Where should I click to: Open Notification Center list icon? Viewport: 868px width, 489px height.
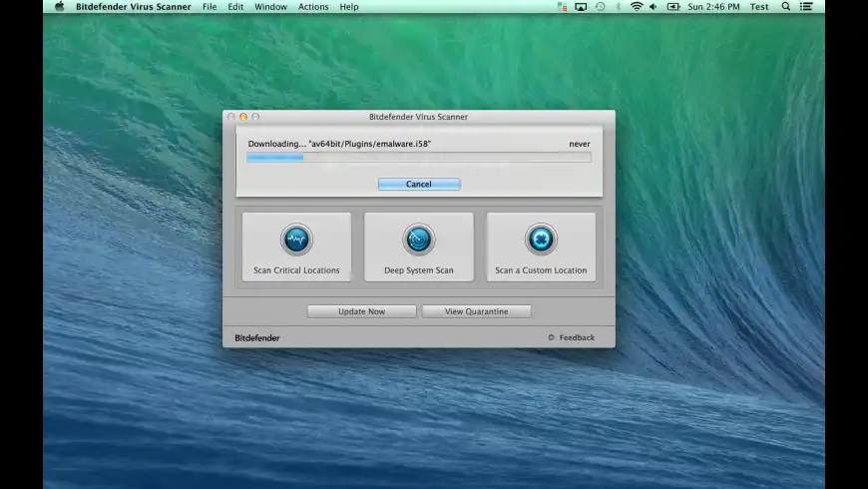806,7
